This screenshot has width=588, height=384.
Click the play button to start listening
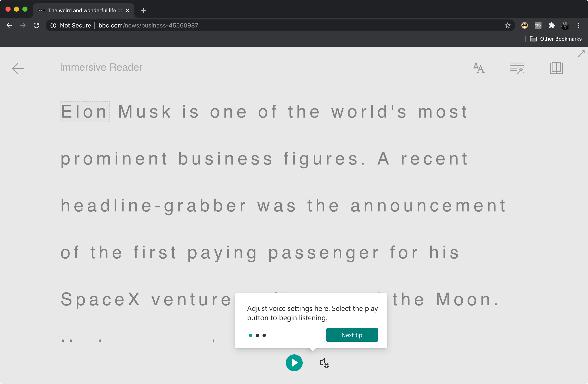[x=294, y=362]
